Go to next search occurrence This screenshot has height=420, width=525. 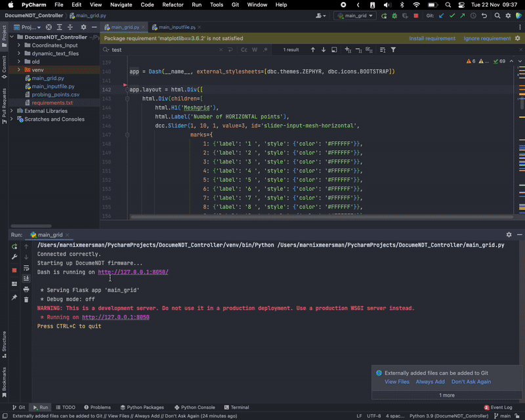324,50
